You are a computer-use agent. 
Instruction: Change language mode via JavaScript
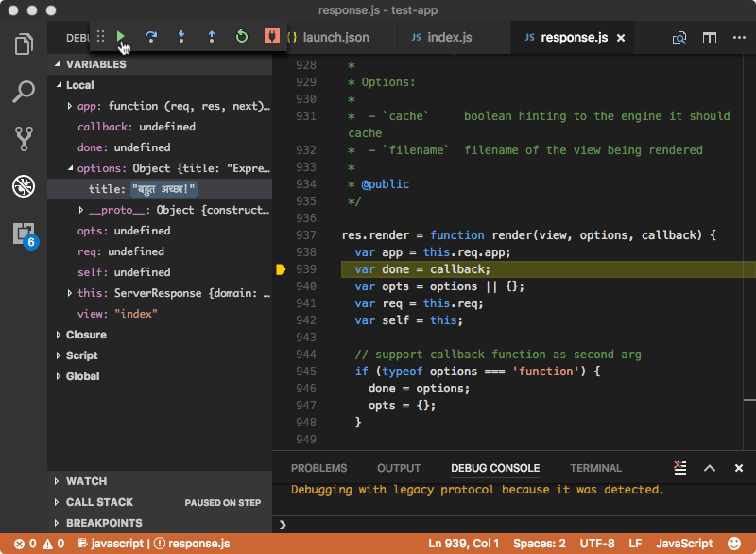point(683,544)
